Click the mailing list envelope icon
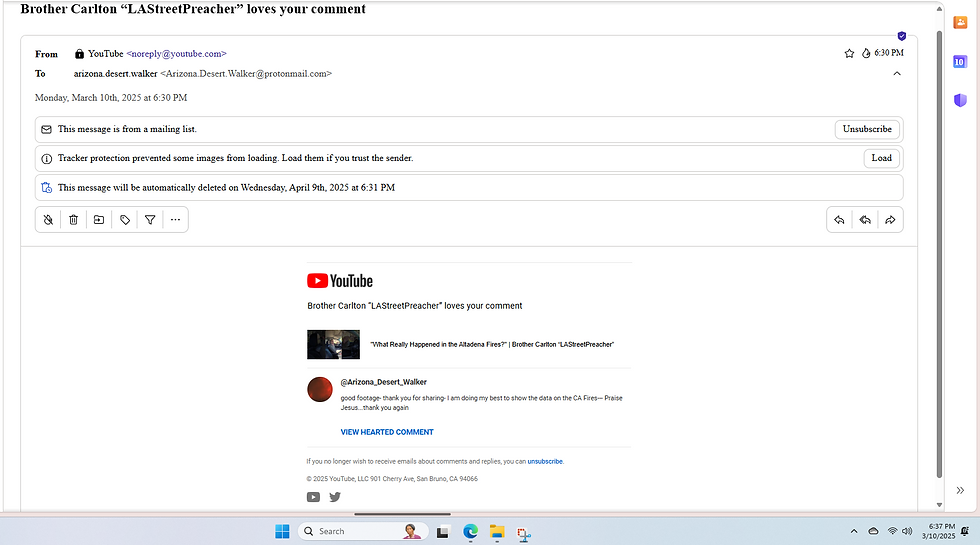Viewport: 980px width, 545px height. (x=46, y=129)
